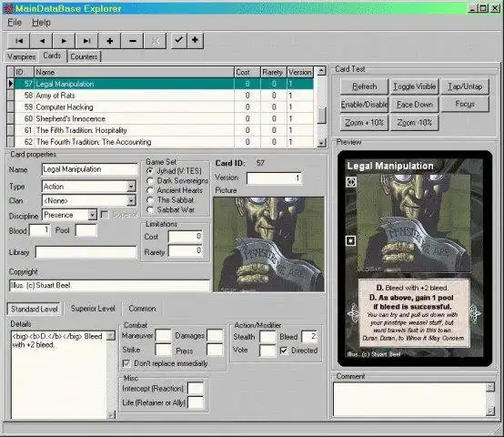Viewport: 504px width, 437px height.
Task: Click the Version input field
Action: (x=275, y=178)
